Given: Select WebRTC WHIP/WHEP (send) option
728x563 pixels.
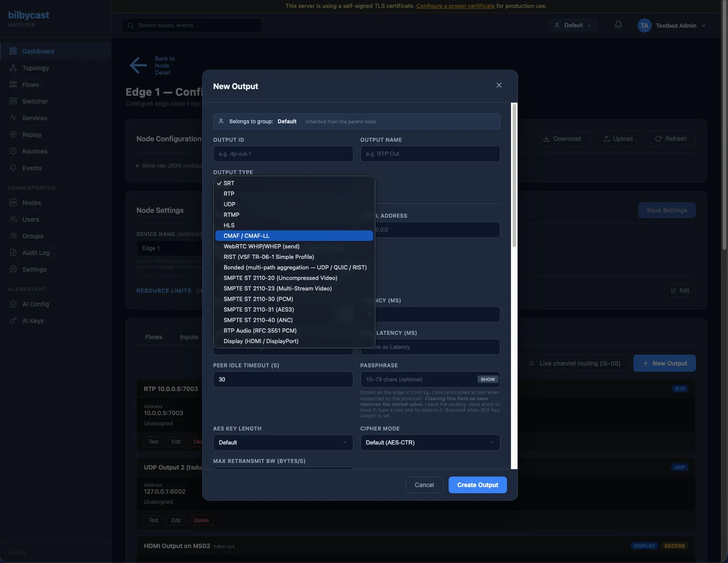Looking at the screenshot, I should click(294, 246).
